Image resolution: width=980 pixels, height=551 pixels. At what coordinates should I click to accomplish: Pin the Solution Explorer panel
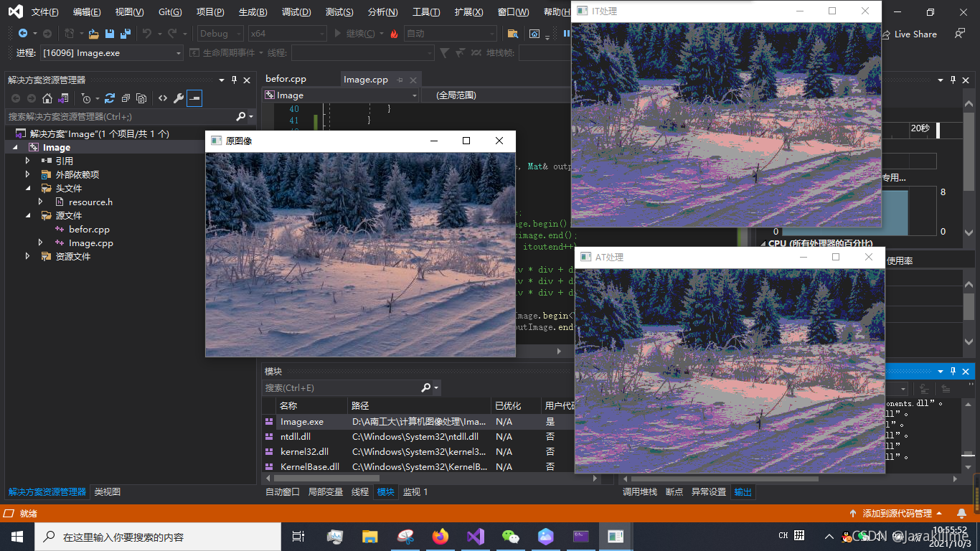pos(234,80)
